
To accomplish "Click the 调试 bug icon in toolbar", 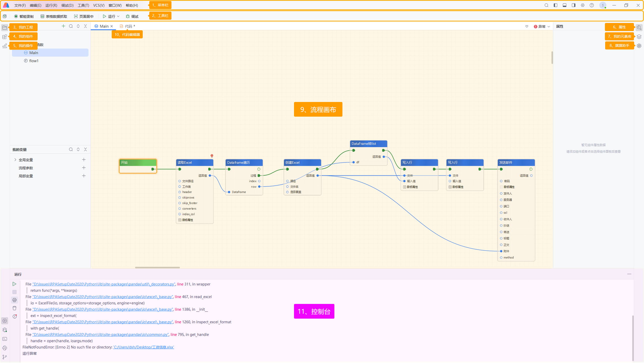I will tap(128, 16).
